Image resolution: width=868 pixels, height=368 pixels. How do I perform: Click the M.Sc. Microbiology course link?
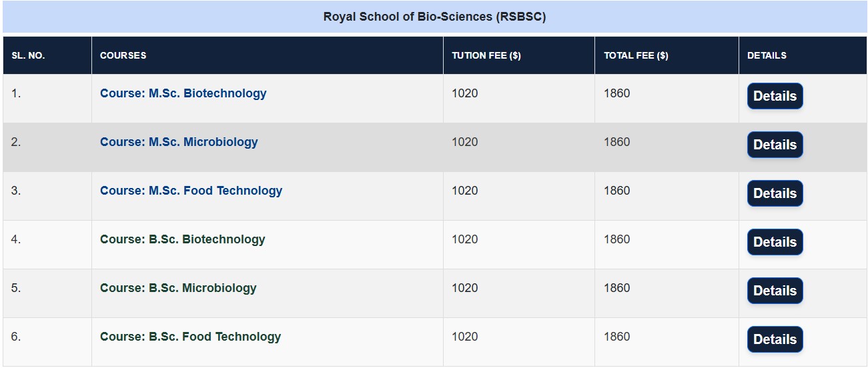179,142
